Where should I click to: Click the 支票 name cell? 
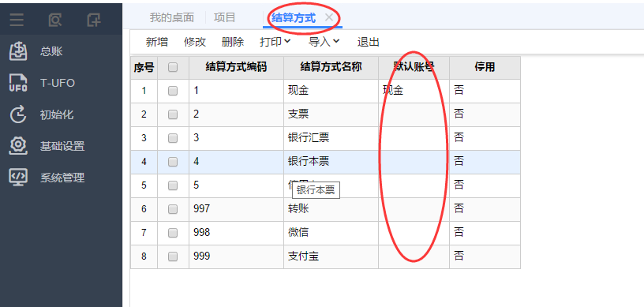tap(331, 114)
